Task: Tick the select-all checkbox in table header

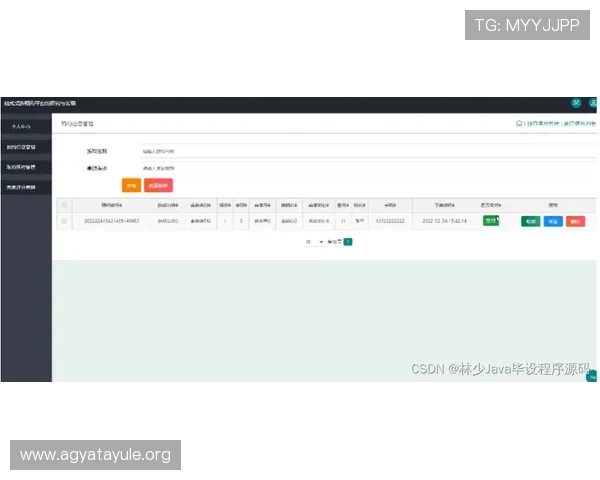Action: 65,206
